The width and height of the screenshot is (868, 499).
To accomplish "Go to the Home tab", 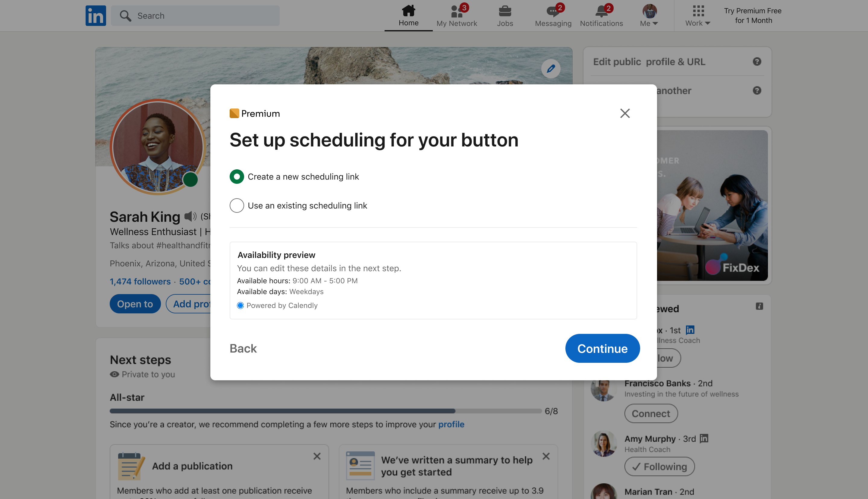I will [408, 16].
